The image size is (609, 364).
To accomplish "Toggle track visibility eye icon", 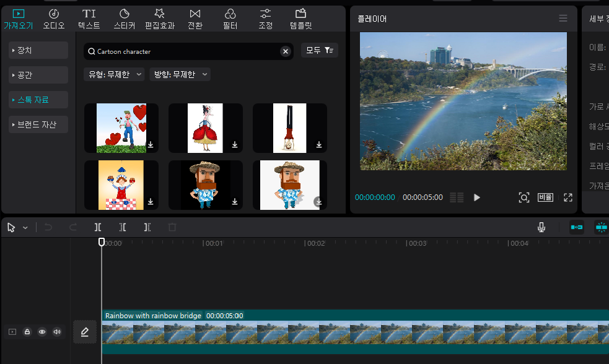I will click(x=42, y=332).
